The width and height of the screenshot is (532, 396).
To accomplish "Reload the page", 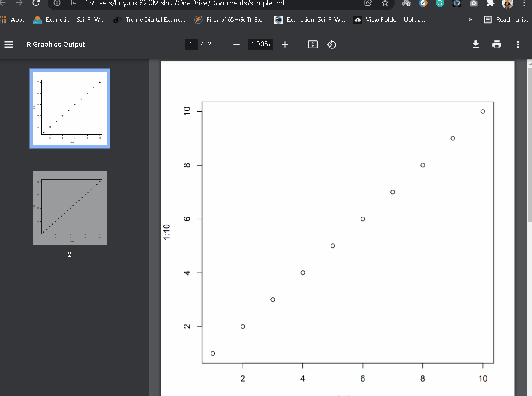I will click(36, 3).
